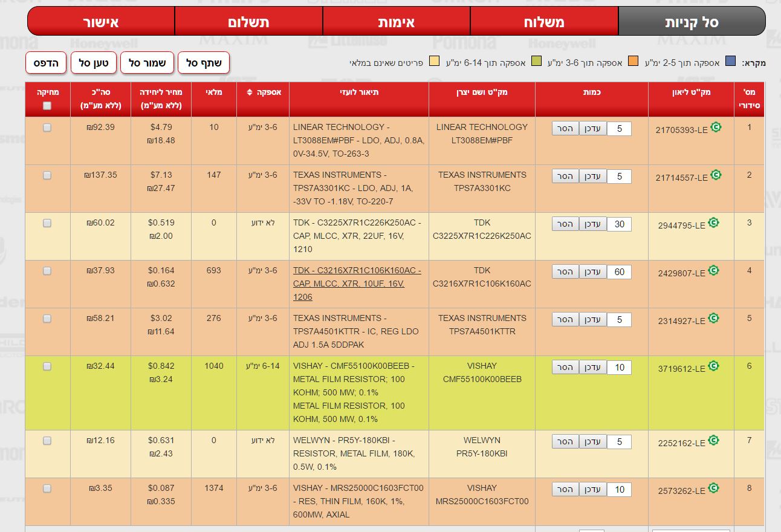Check delete box for CMF55100K00BEEB row
Image resolution: width=781 pixels, height=532 pixels.
(x=47, y=366)
